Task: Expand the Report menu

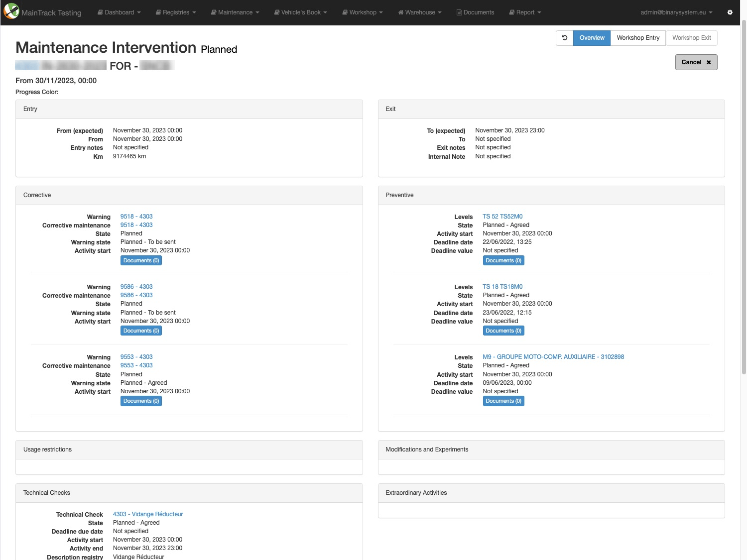Action: tap(525, 12)
